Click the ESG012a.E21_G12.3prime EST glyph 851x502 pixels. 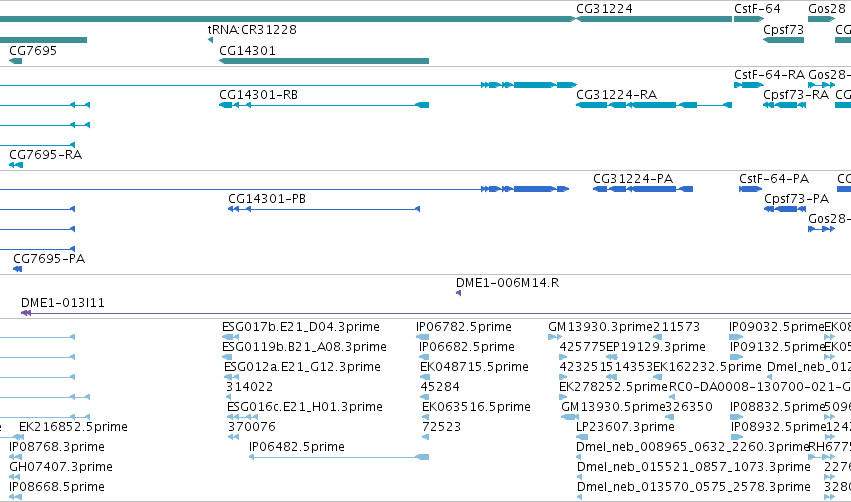tap(231, 377)
